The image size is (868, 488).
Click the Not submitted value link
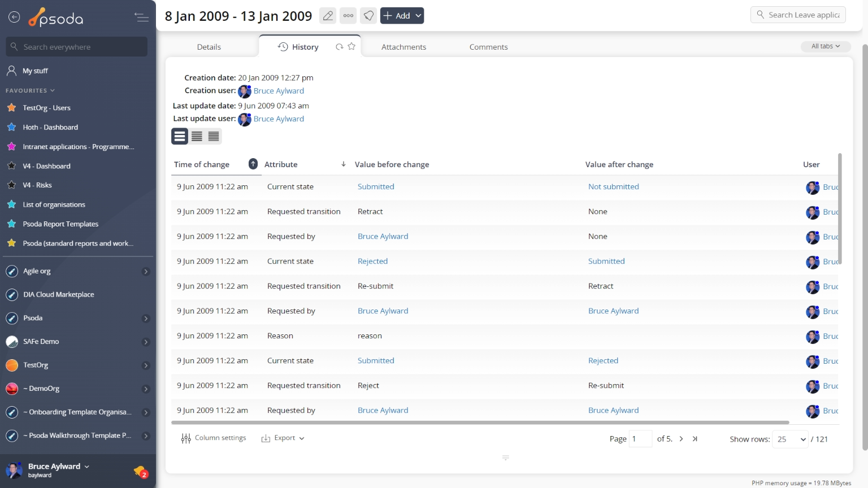coord(613,186)
